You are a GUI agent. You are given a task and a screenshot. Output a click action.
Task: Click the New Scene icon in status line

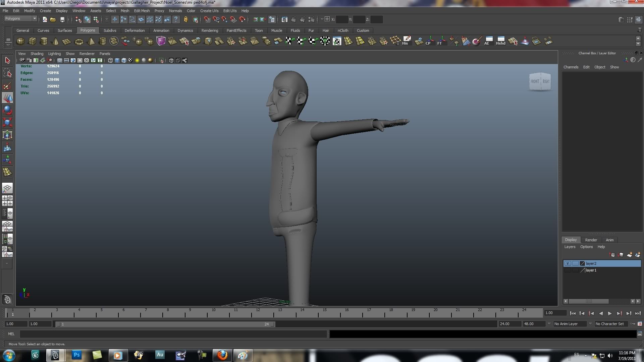pos(45,20)
